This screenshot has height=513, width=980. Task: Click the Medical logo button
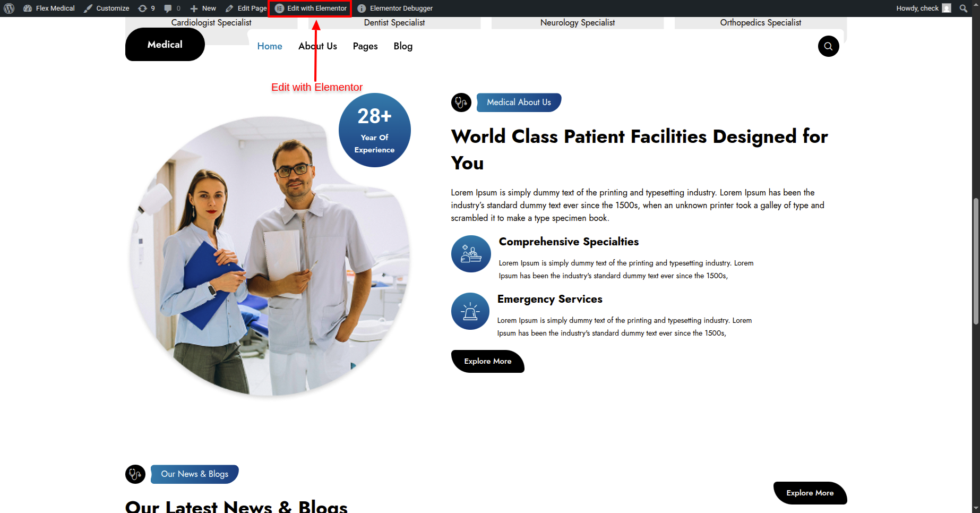(x=165, y=45)
